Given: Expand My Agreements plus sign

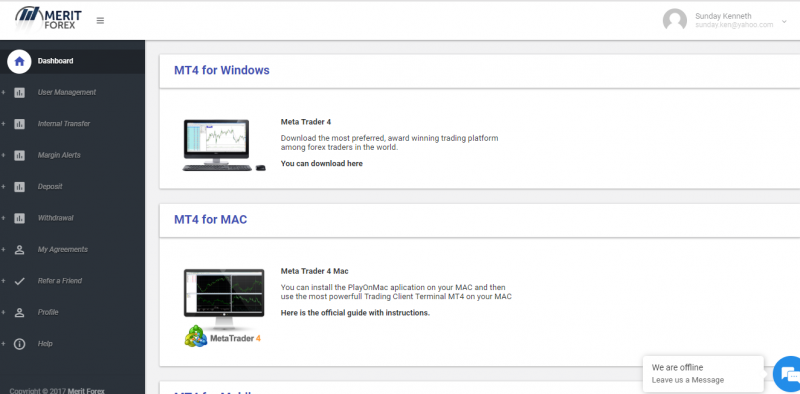Looking at the screenshot, I should (x=4, y=250).
